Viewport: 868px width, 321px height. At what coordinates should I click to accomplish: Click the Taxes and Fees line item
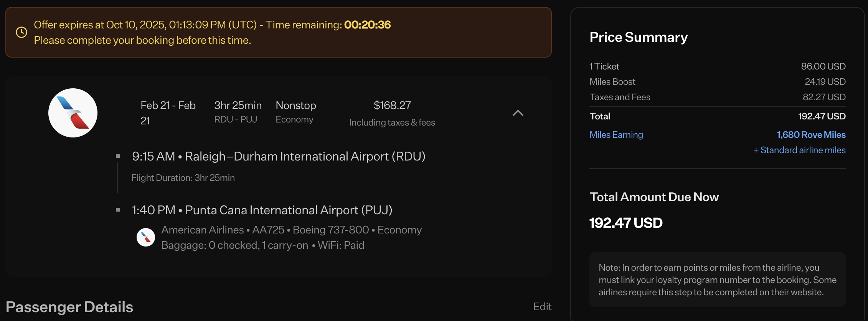click(620, 97)
